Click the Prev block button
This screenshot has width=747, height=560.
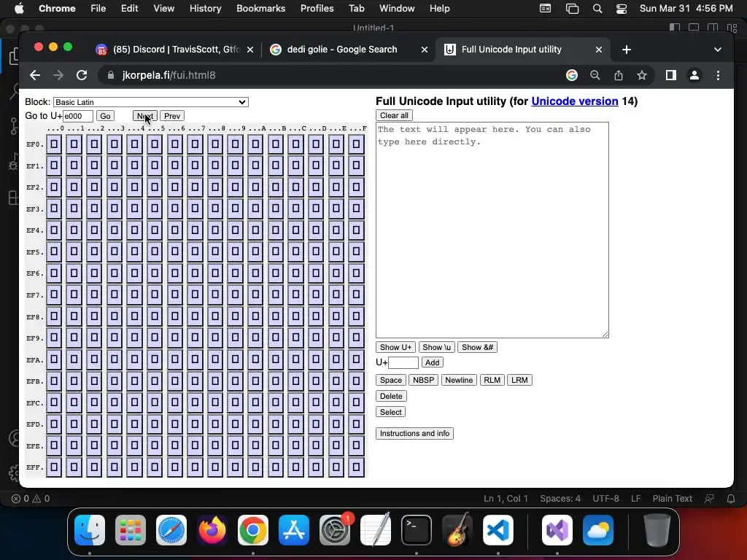pos(172,116)
